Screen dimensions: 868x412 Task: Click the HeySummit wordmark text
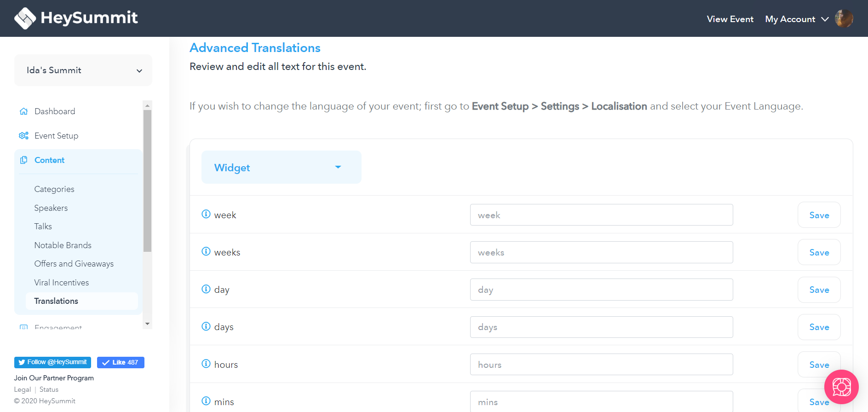click(89, 17)
